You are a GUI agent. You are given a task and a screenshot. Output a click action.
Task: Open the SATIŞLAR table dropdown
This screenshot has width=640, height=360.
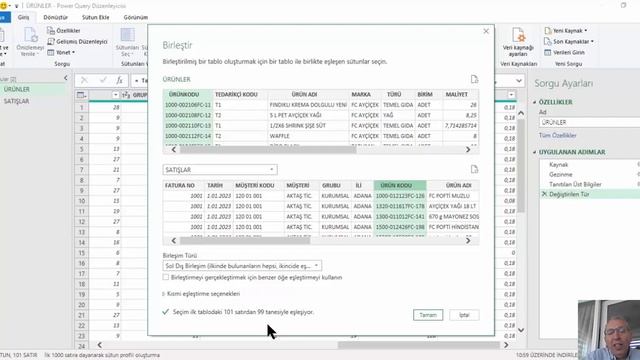coord(220,170)
